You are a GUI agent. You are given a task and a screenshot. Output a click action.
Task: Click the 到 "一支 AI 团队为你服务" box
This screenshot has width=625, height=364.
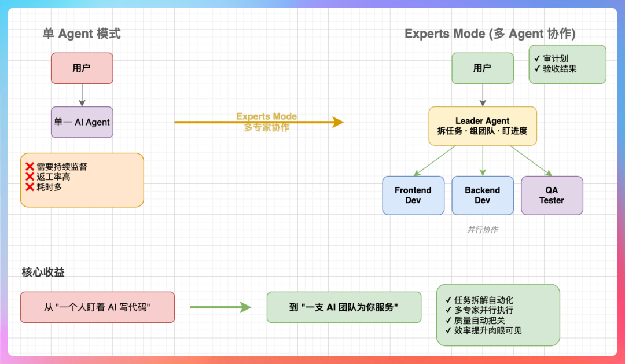(344, 307)
